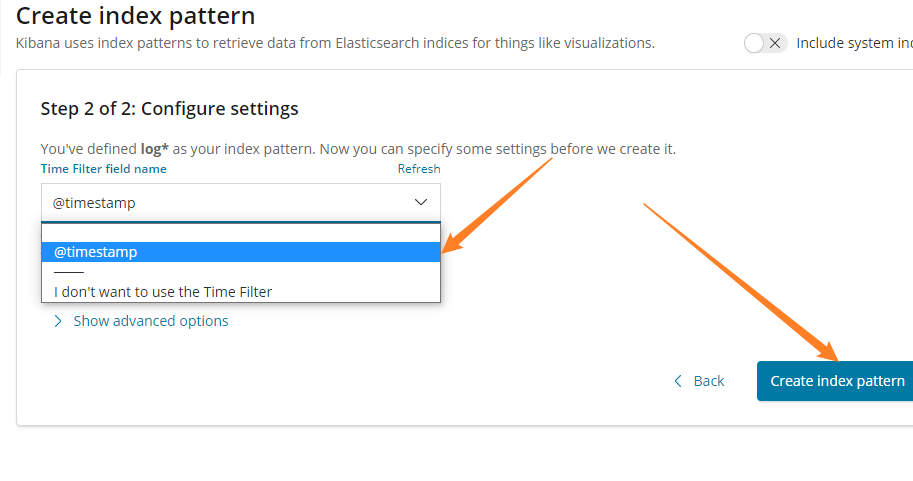This screenshot has height=481, width=913.
Task: Go Back to the previous step
Action: (x=698, y=381)
